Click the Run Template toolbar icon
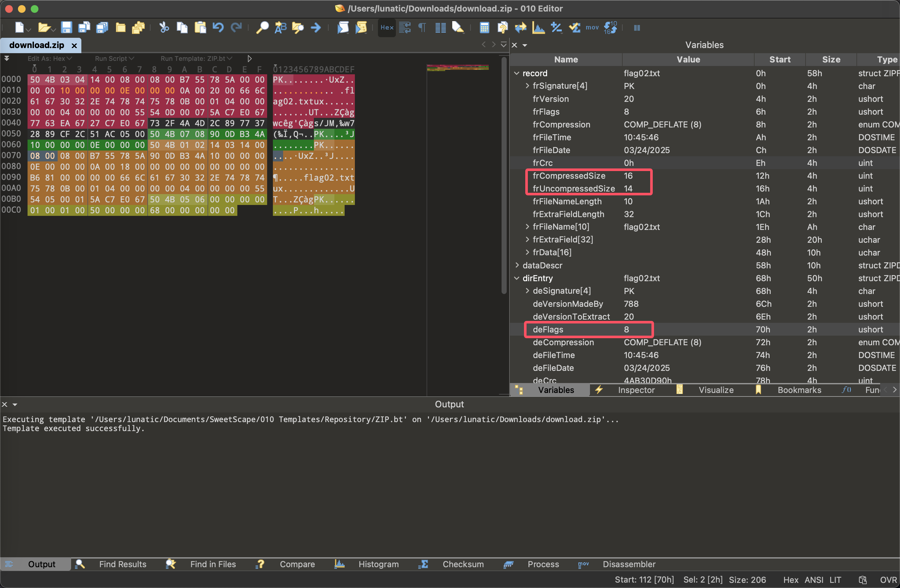 coord(361,28)
